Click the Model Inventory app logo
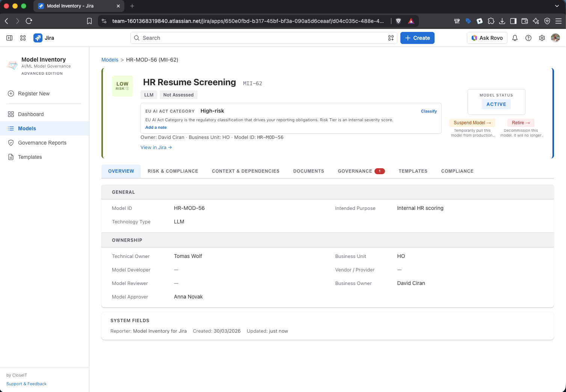 coord(12,65)
